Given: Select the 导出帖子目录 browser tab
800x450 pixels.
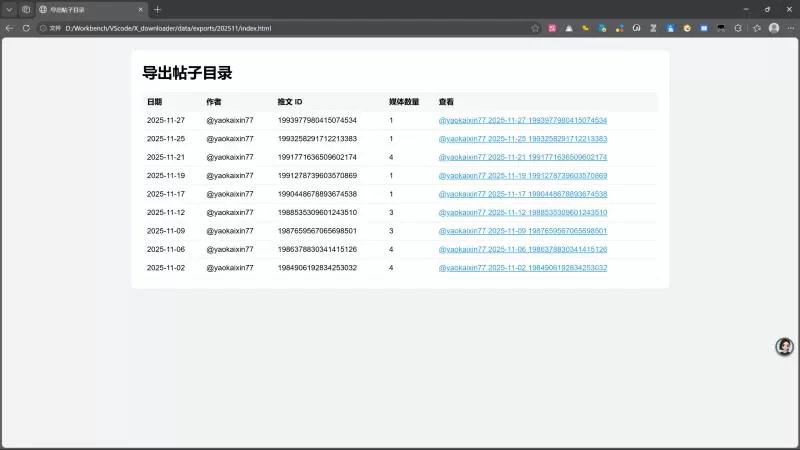Looking at the screenshot, I should pos(92,9).
